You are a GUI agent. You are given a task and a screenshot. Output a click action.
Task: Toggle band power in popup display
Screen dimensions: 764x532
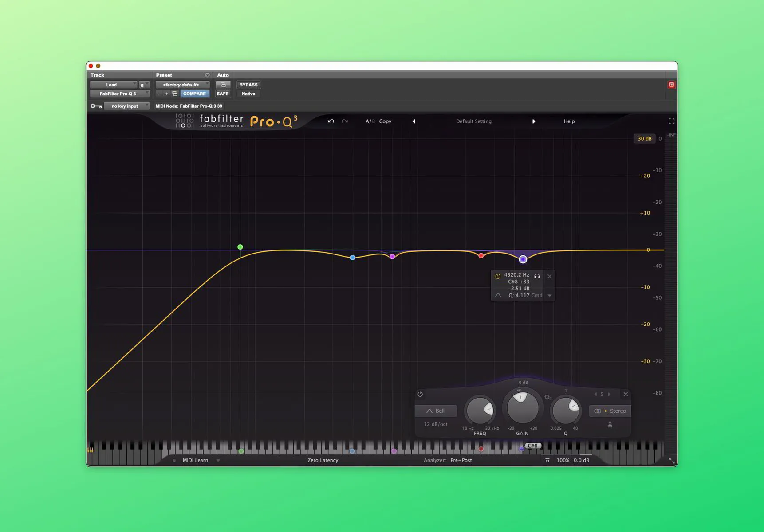pyautogui.click(x=497, y=276)
